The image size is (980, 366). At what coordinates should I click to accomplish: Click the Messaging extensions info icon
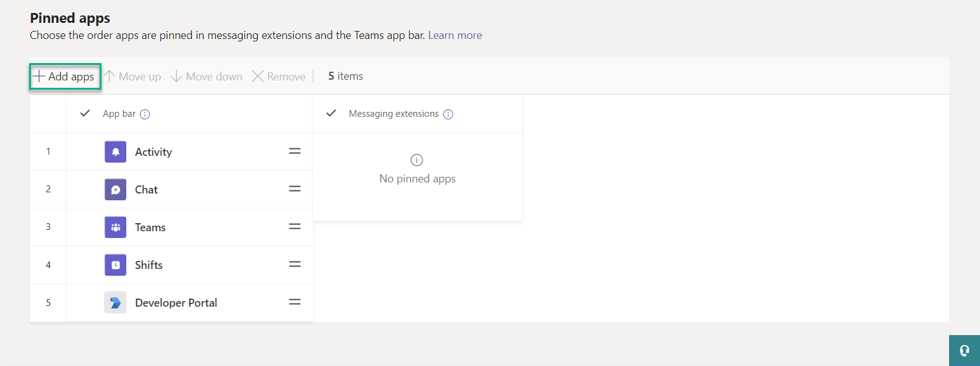[x=448, y=114]
